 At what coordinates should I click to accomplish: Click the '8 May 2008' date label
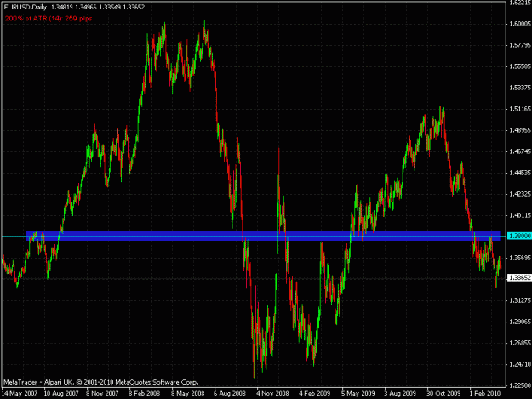click(x=187, y=393)
